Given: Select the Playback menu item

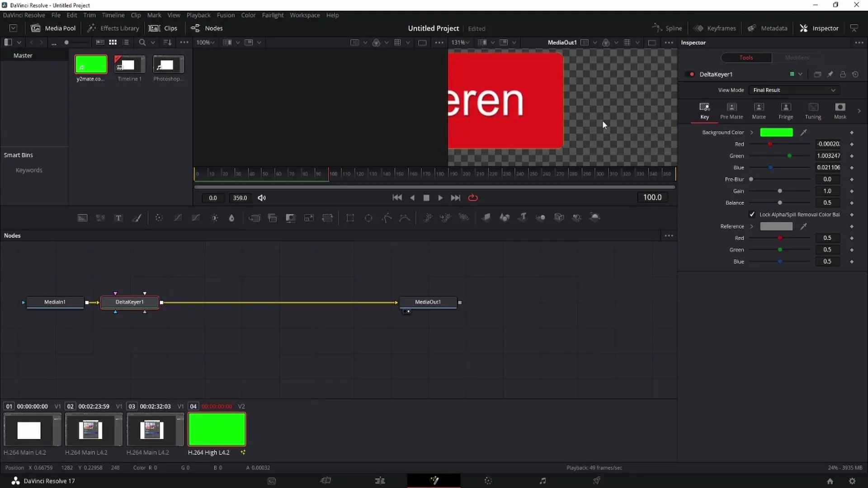Looking at the screenshot, I should pos(198,15).
